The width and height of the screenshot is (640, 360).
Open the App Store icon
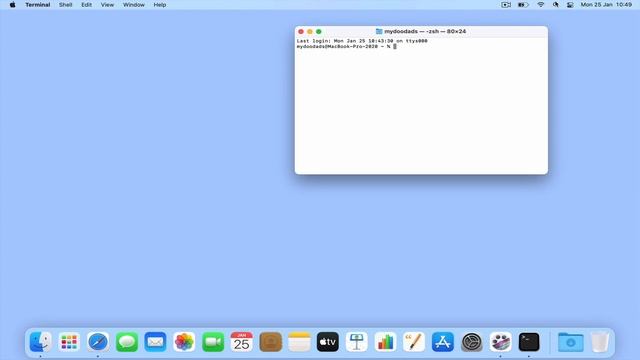click(443, 342)
